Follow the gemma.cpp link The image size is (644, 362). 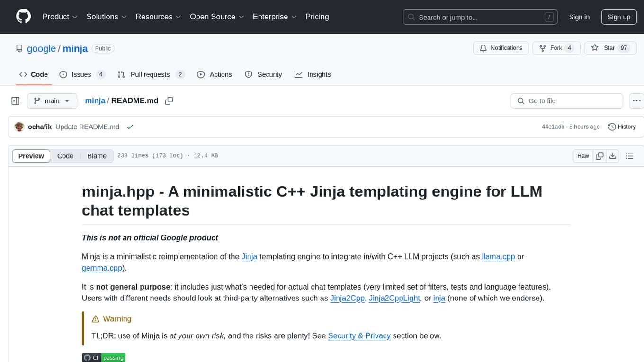tap(103, 268)
